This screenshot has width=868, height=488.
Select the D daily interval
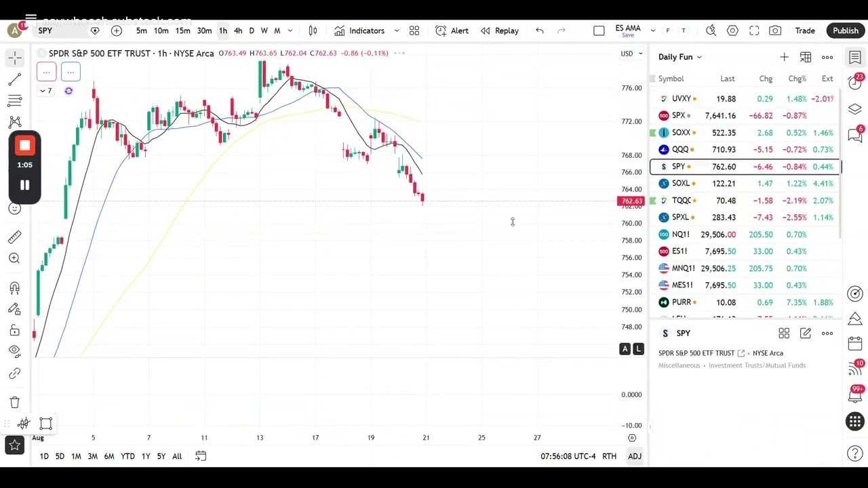coord(252,30)
